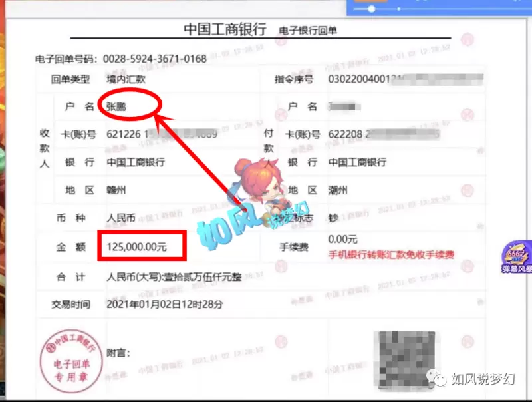Click the instruction number starting with 03022004001
Screen dimensions: 532x402
coord(406,79)
